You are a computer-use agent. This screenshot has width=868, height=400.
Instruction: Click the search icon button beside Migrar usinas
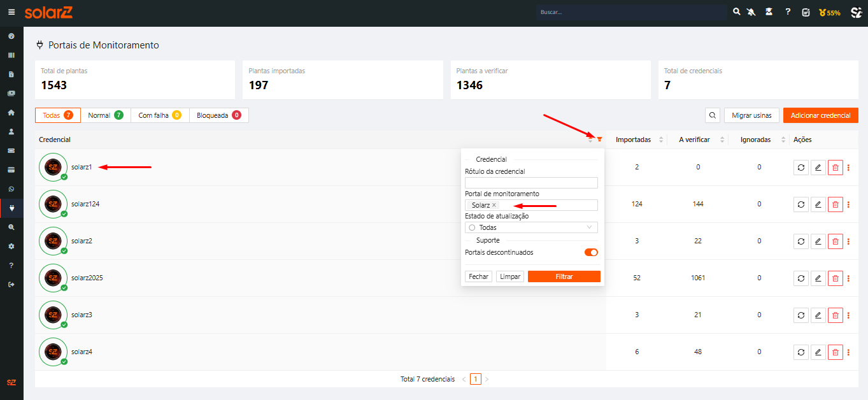pyautogui.click(x=713, y=115)
